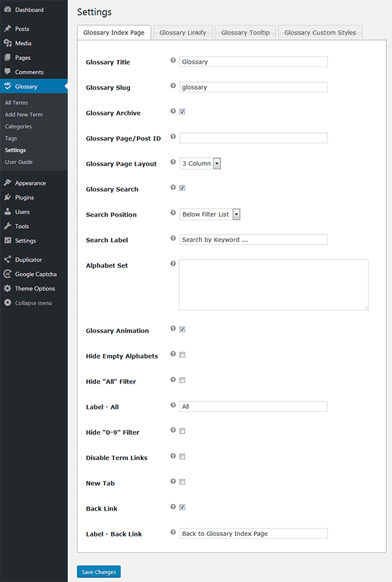The height and width of the screenshot is (582, 392).
Task: Click inside the Glossary Page/Post ID field
Action: (252, 138)
